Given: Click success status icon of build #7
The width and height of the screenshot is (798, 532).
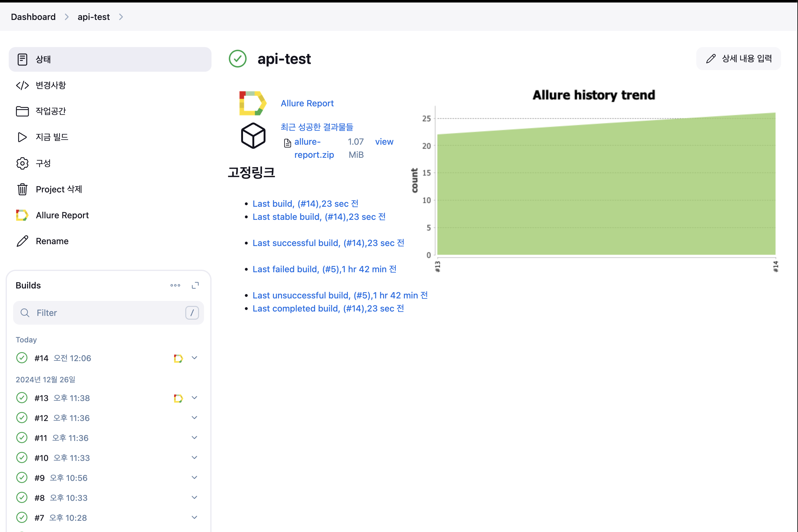Looking at the screenshot, I should click(x=22, y=517).
